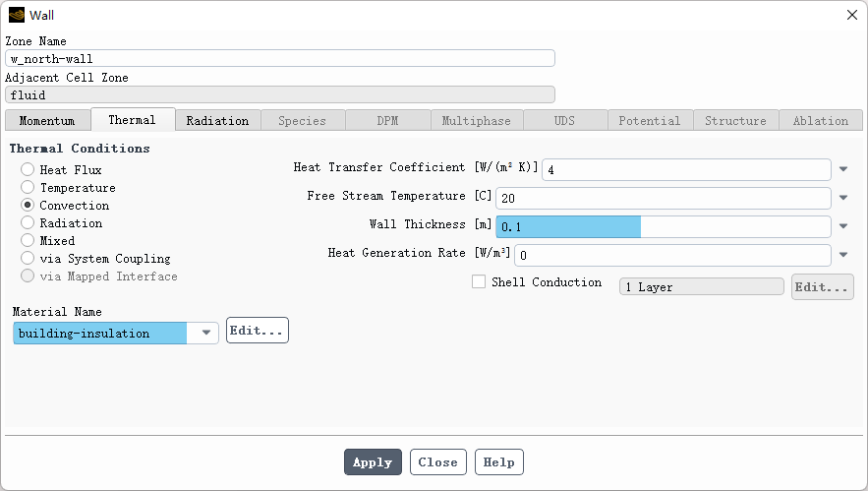Click the Zone Name input field

pos(280,58)
